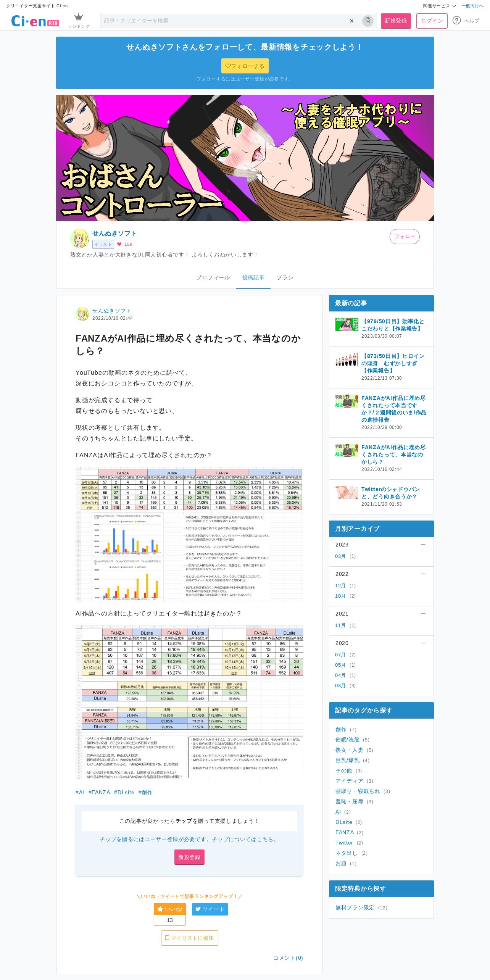The image size is (490, 980).
Task: Click マイリストに追加 bookmark button
Action: [x=189, y=938]
